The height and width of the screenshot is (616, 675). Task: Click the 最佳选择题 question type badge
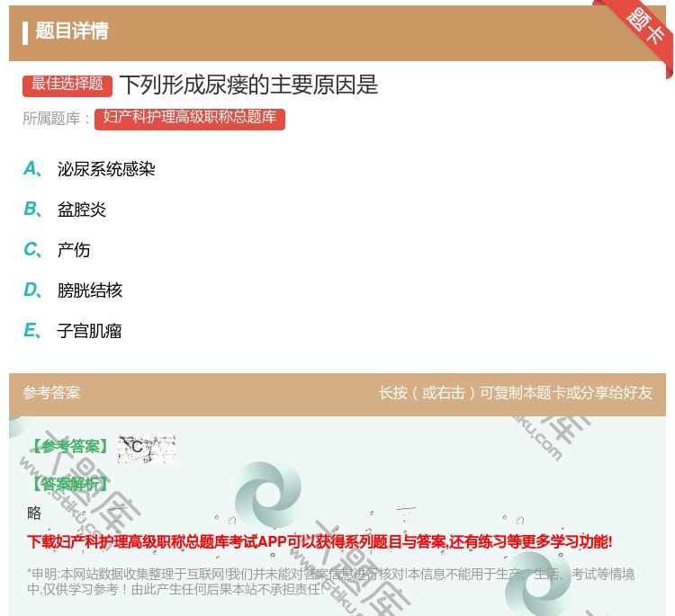click(67, 85)
